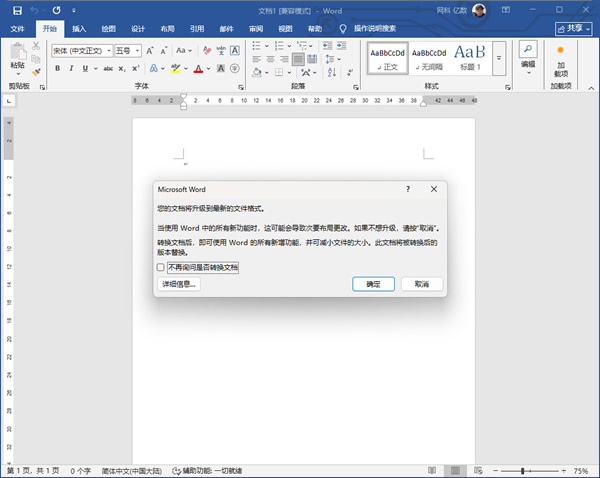Open the font size dropdown

click(137, 51)
